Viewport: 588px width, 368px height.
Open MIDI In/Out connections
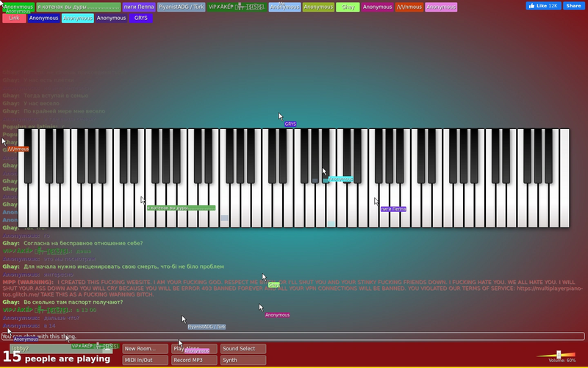tap(145, 360)
